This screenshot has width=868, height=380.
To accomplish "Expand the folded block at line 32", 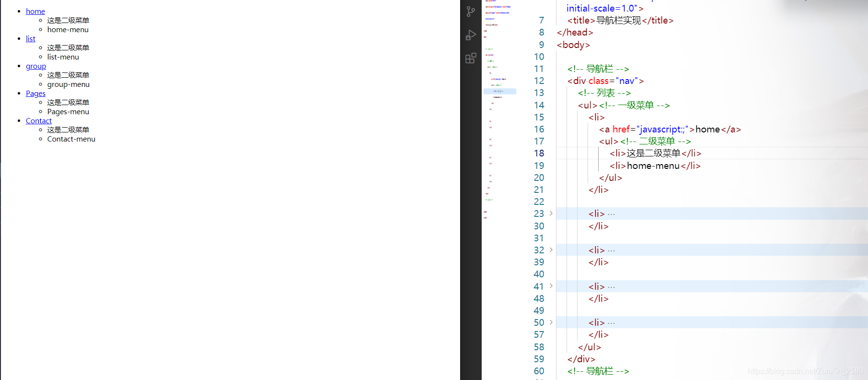I will pyautogui.click(x=551, y=250).
